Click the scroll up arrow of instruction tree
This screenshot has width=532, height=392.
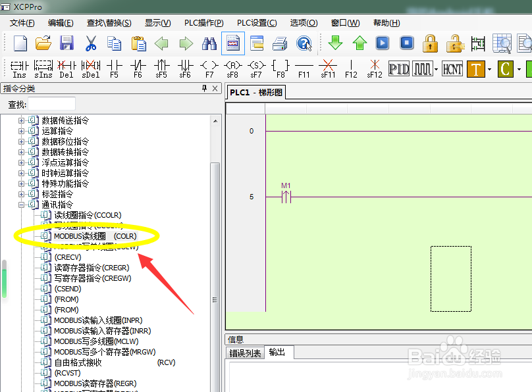click(x=215, y=121)
